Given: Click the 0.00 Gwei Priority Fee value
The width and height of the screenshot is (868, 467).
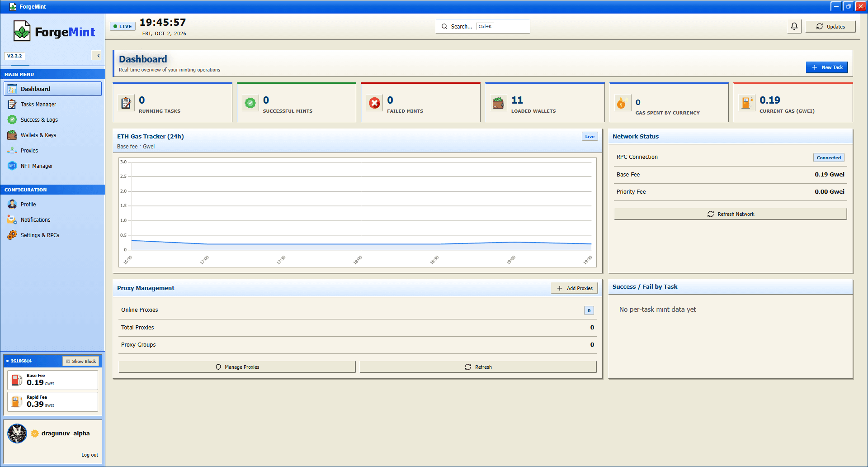Looking at the screenshot, I should click(830, 192).
